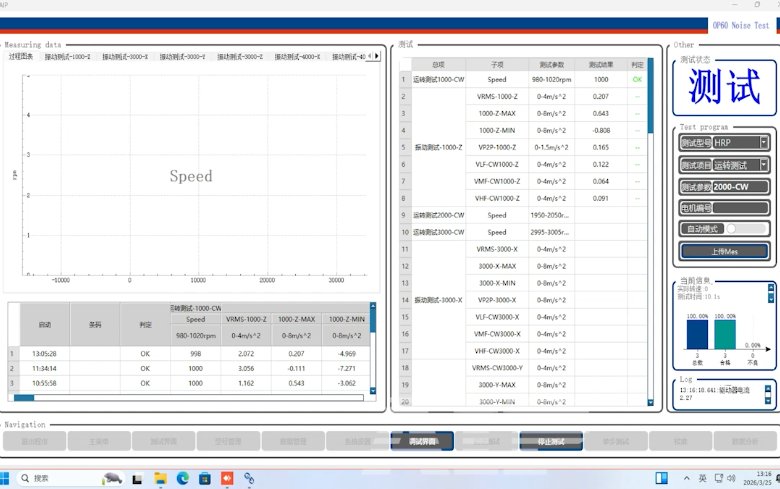Click the right tab-scroll arrow
Viewport: 780px width, 489px height.
(377, 56)
